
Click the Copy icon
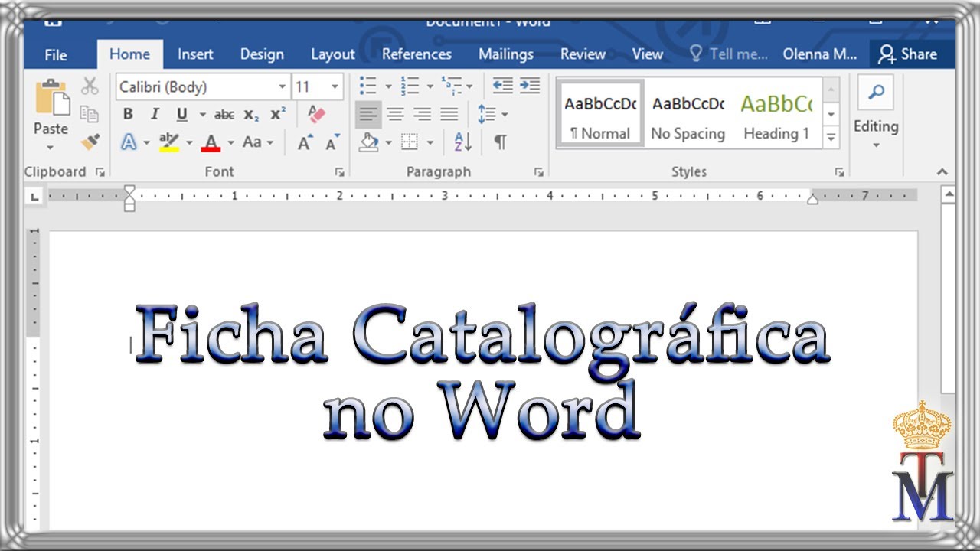90,114
